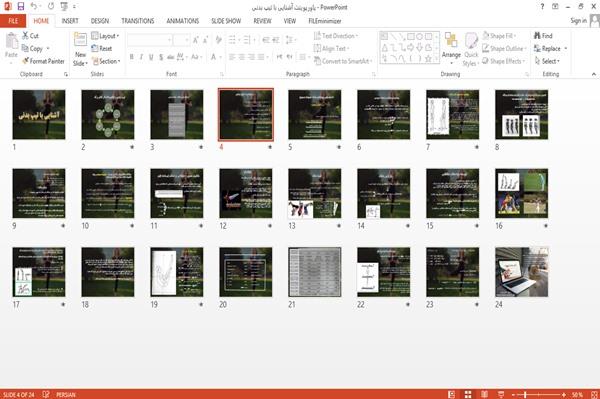This screenshot has height=399, width=600.
Task: Open the font size combo box
Action: [x=181, y=40]
